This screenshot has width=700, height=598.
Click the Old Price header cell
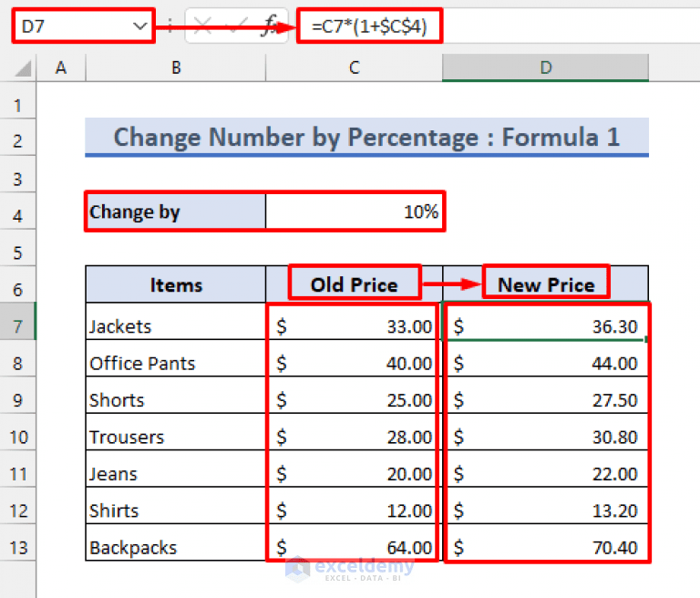(354, 284)
